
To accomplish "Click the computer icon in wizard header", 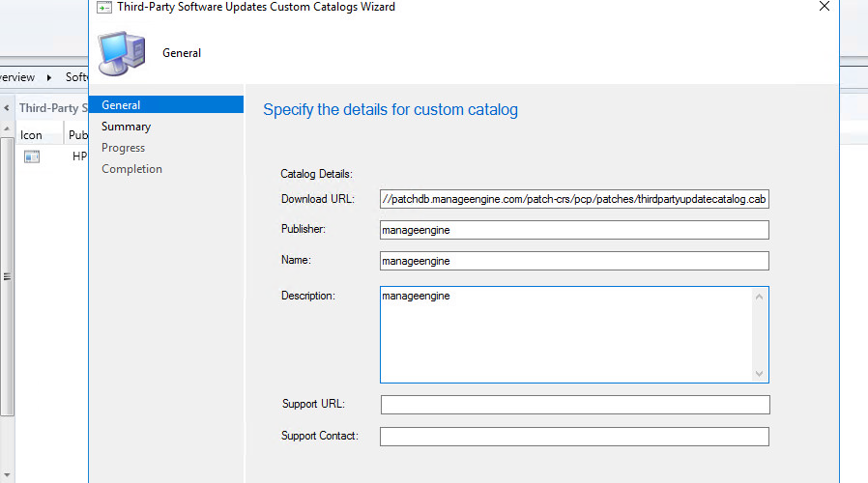I will point(122,53).
